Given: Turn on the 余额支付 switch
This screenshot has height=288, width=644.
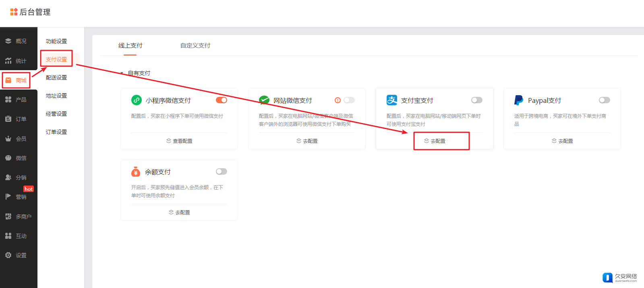Looking at the screenshot, I should tap(222, 171).
